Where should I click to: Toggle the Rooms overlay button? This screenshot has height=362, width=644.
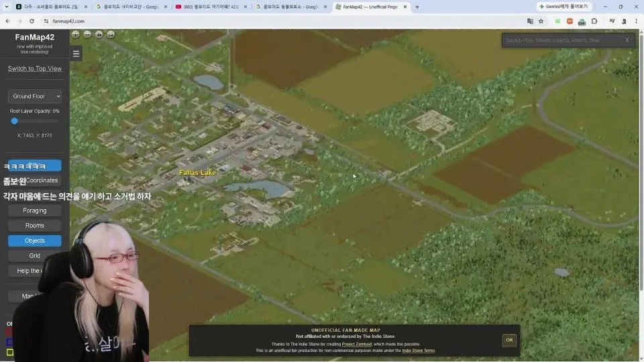pyautogui.click(x=34, y=226)
